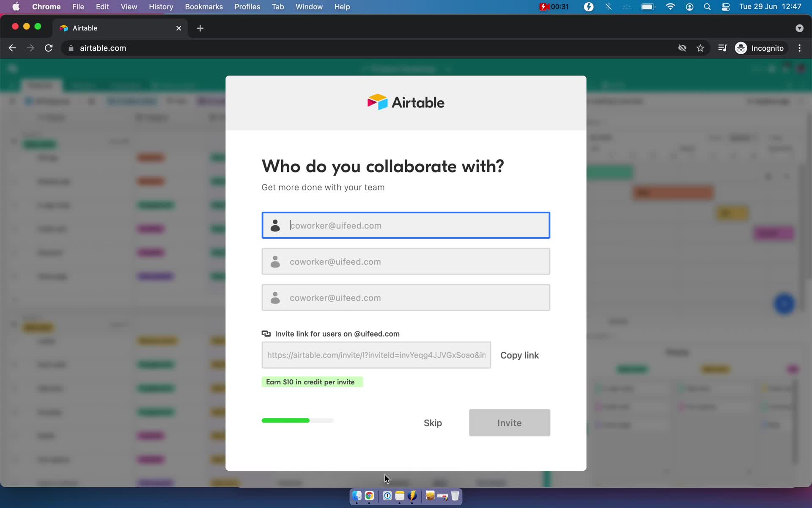This screenshot has width=812, height=508.
Task: Click the Airtable logo in the dialog
Action: pyautogui.click(x=406, y=102)
